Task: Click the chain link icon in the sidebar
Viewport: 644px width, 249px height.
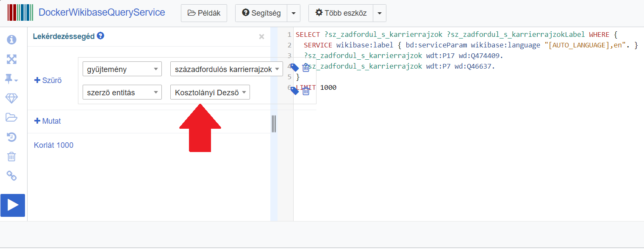Action: pos(11,176)
